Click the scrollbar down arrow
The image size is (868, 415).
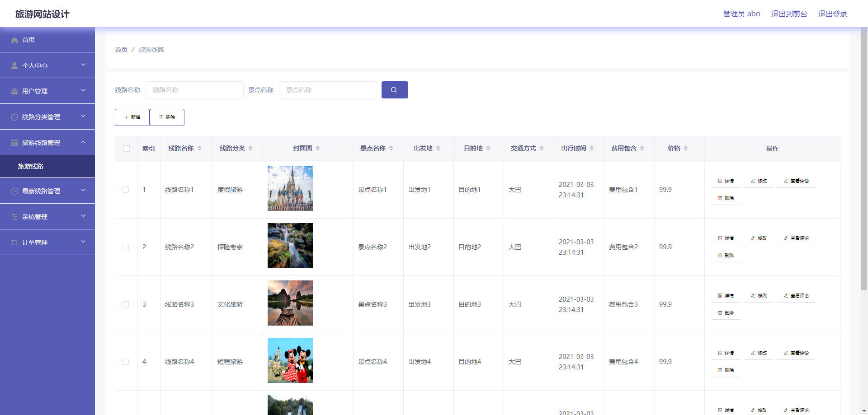pos(864,411)
